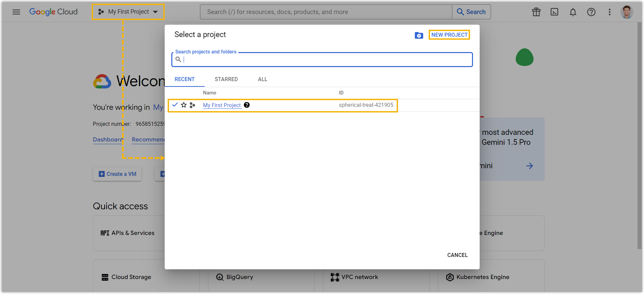Switch to the ALL tab
This screenshot has height=294, width=644.
(x=262, y=79)
